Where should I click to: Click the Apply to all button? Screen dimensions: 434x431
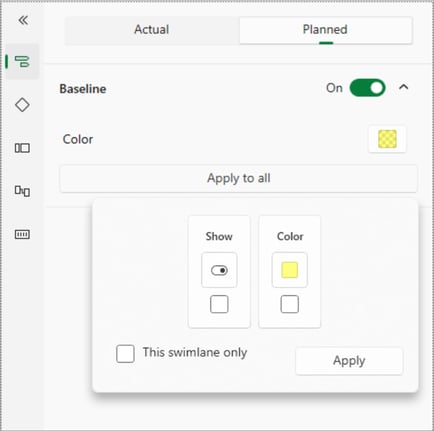(238, 178)
